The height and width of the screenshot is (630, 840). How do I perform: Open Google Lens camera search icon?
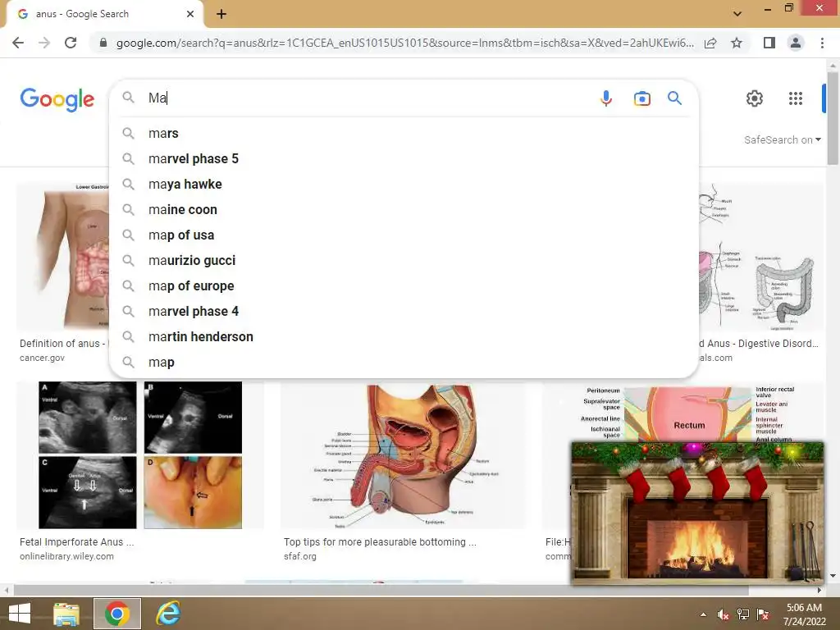click(641, 98)
